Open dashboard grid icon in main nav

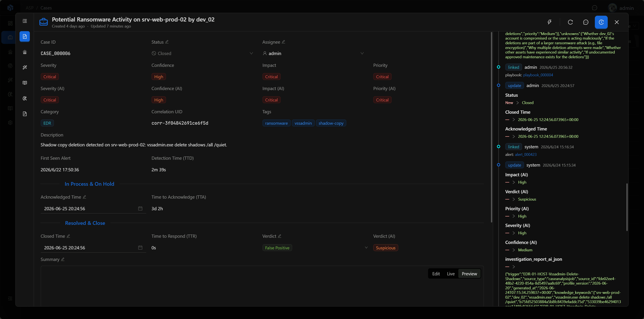[10, 23]
